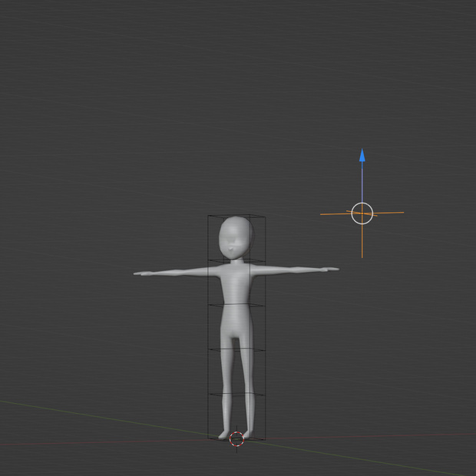Click the lattice cage's left vertical edge
The height and width of the screenshot is (476, 476).
tap(208, 326)
